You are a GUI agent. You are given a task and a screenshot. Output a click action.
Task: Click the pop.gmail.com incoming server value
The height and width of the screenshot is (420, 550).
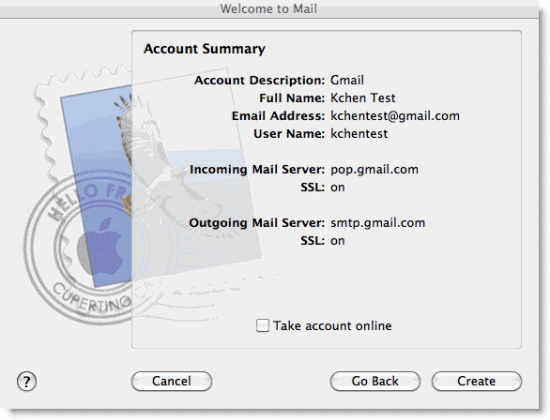pos(374,169)
